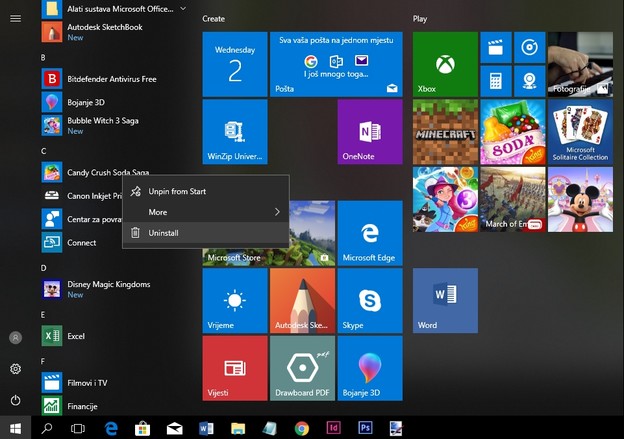Open Disney Magic Kingdoms Mickey tile
This screenshot has width=624, height=439.
pyautogui.click(x=580, y=199)
